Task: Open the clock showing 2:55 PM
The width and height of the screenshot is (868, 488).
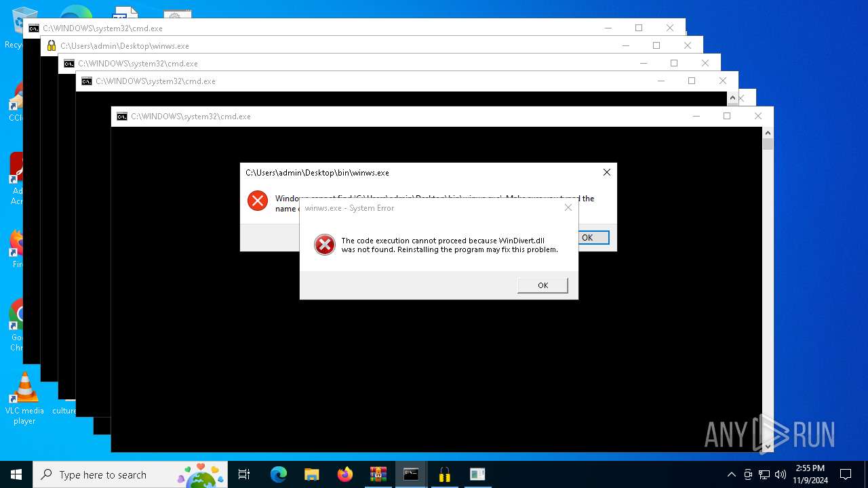Action: (810, 474)
